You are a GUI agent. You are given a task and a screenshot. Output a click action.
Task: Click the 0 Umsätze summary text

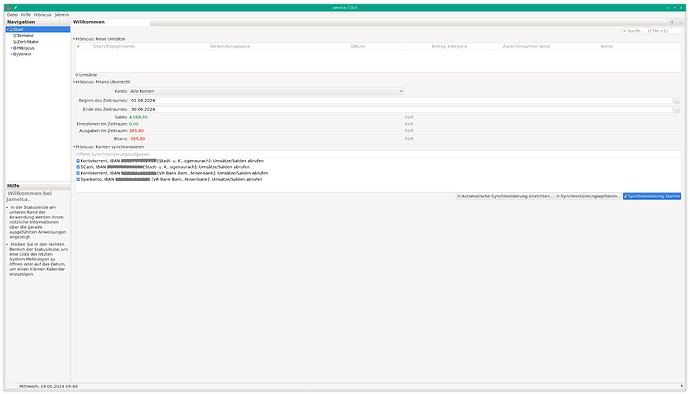(x=86, y=75)
